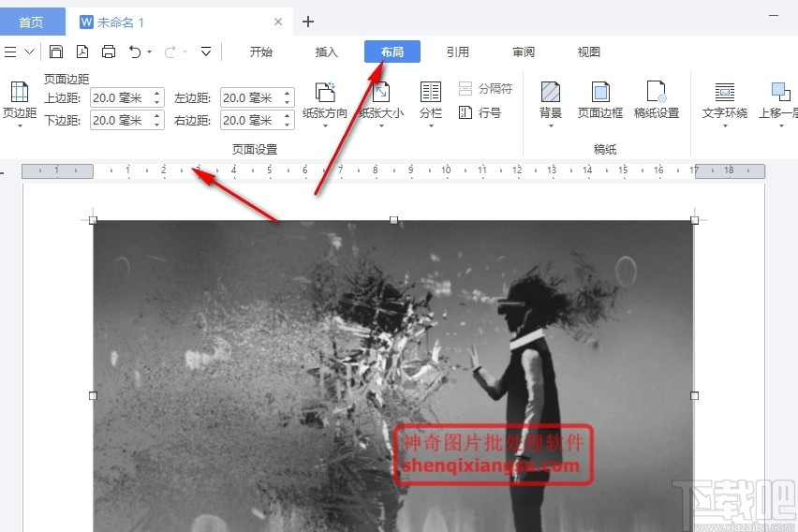Expand the 文字环绕 dropdown arrow
Screen dimensions: 798x532
click(x=725, y=126)
